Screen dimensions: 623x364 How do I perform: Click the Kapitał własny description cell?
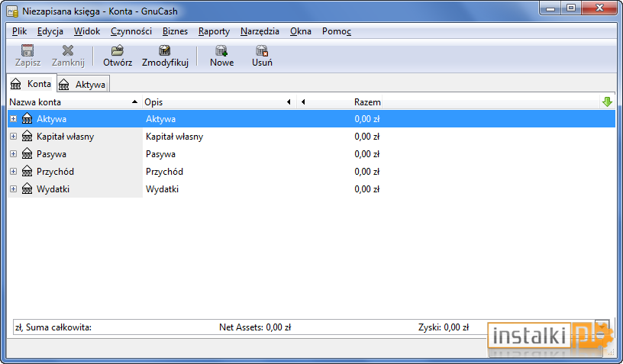tap(174, 136)
